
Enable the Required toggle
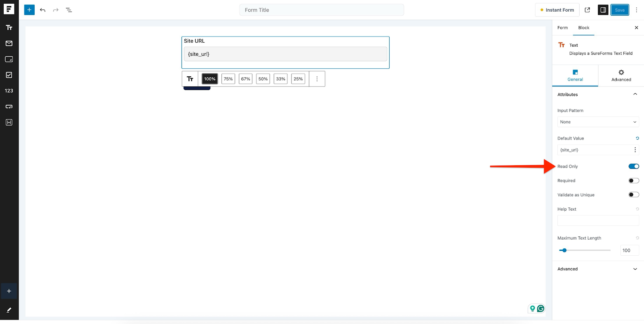pos(634,181)
